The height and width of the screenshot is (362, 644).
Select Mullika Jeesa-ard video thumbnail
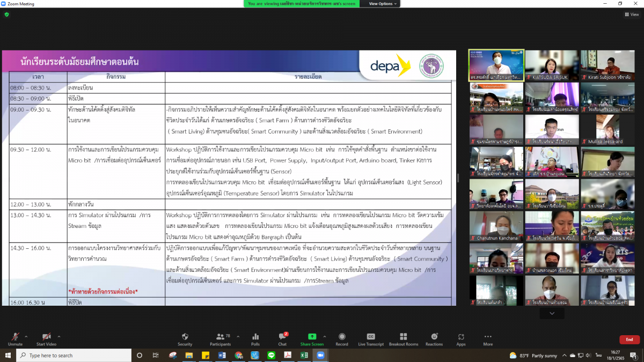(608, 129)
